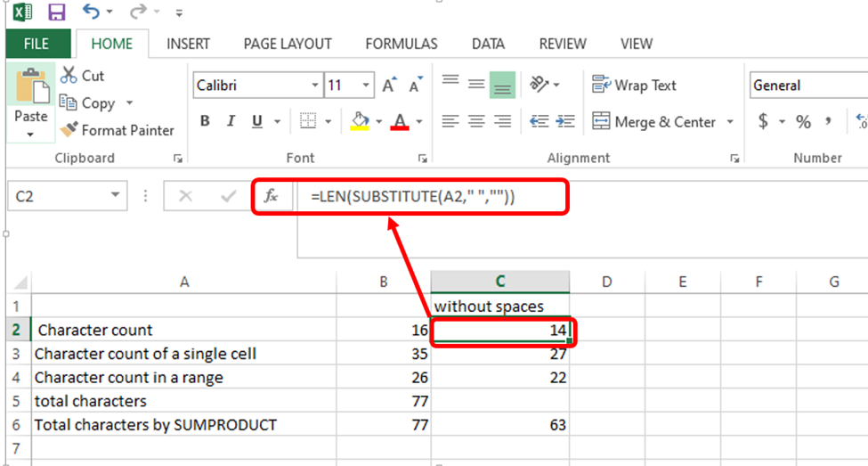This screenshot has height=466, width=868.
Task: Apply the yellow Fill Color bucket
Action: pos(360,121)
